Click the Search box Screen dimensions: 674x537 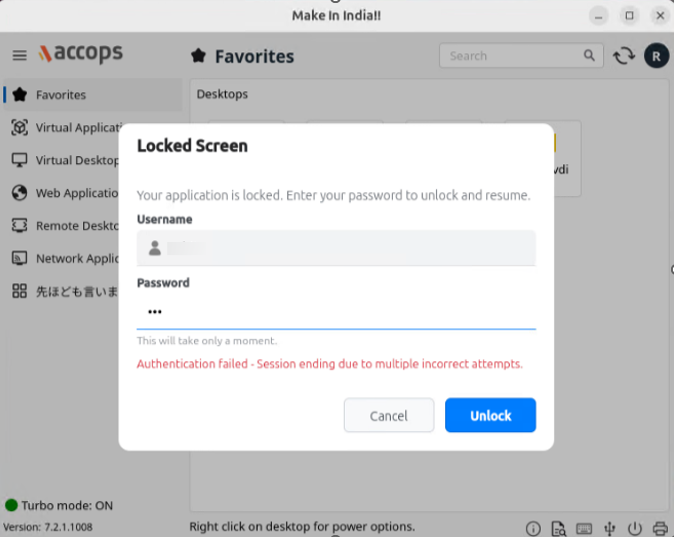coord(521,55)
